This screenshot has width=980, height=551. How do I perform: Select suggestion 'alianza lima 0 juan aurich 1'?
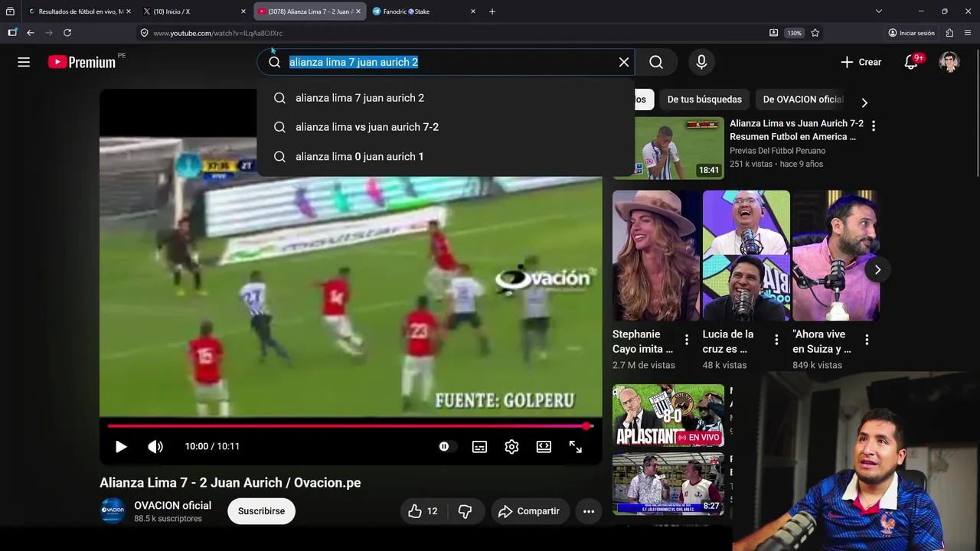(446, 156)
